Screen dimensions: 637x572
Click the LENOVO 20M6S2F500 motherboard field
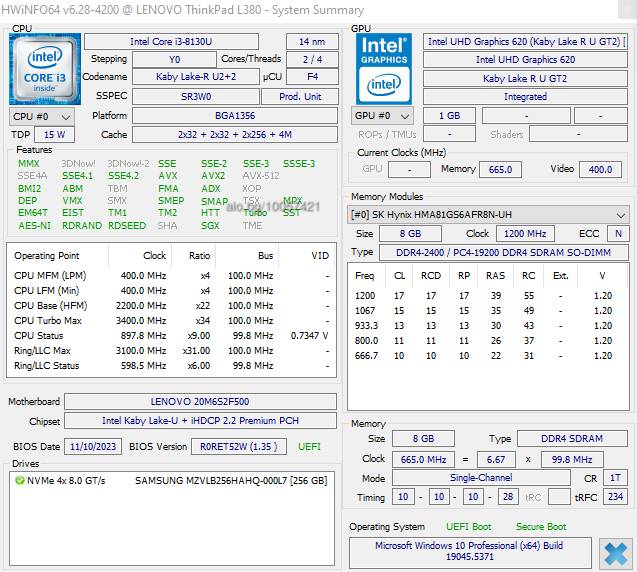pyautogui.click(x=200, y=401)
